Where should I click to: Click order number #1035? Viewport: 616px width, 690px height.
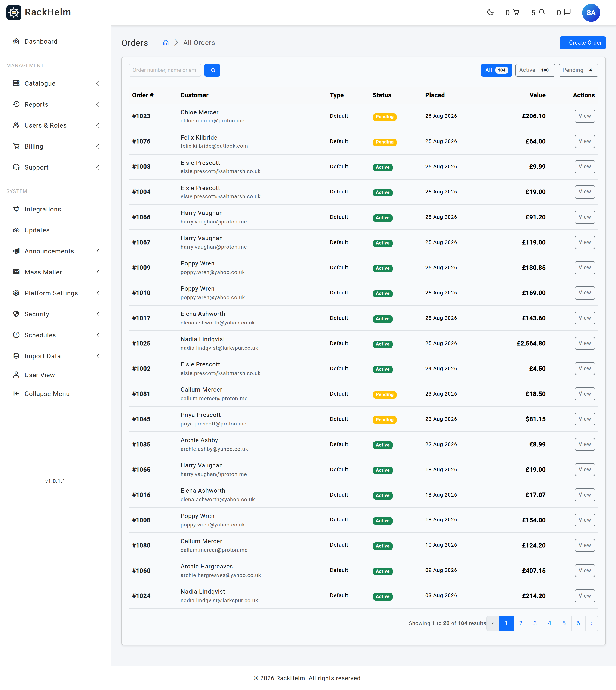click(141, 444)
